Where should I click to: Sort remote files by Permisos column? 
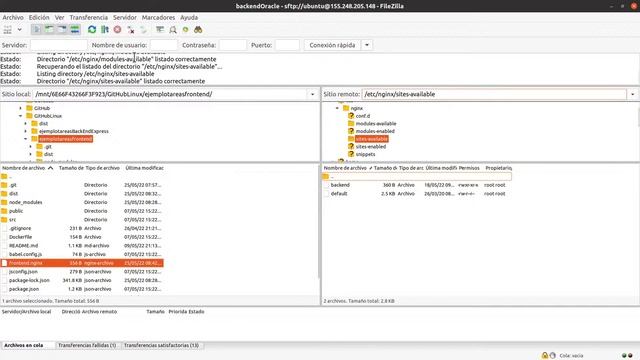click(x=469, y=168)
